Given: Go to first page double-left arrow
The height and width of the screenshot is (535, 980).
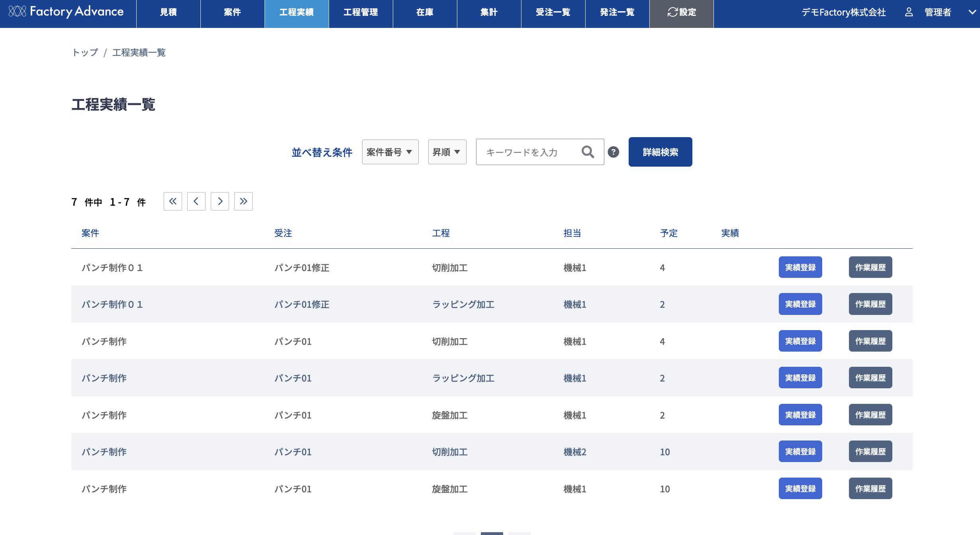Looking at the screenshot, I should coord(172,201).
